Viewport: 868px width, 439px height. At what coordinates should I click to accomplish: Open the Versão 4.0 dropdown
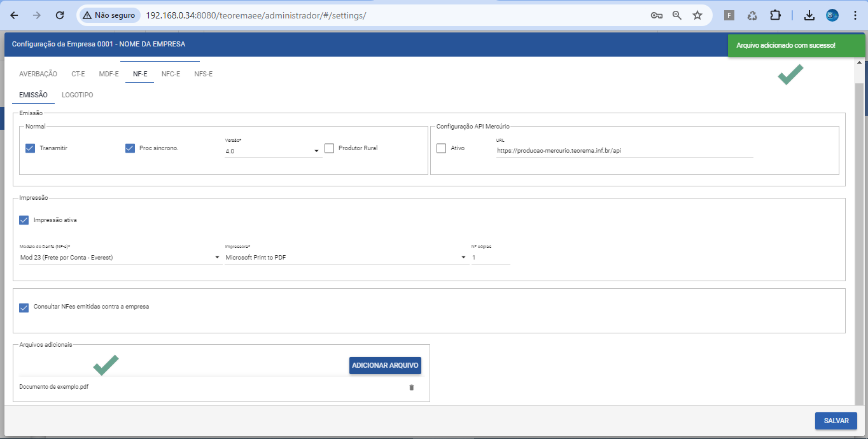point(273,151)
